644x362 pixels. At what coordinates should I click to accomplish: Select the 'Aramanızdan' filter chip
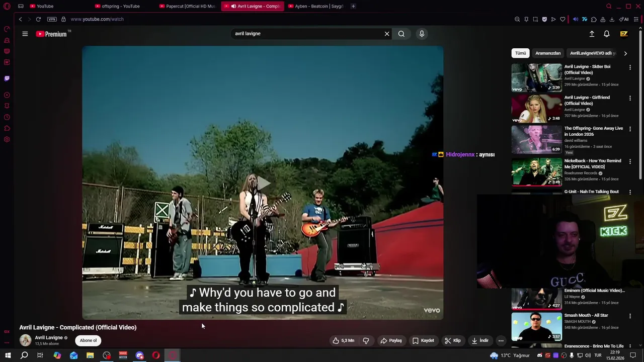click(548, 53)
